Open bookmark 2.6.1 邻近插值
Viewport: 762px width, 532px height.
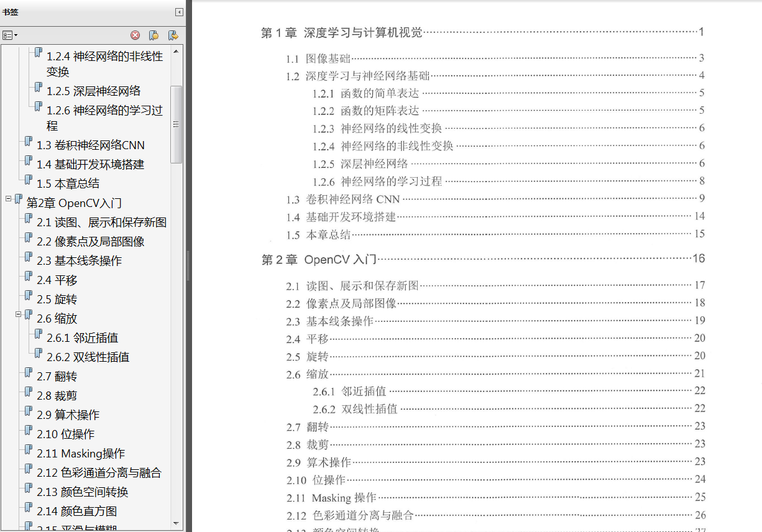[82, 338]
